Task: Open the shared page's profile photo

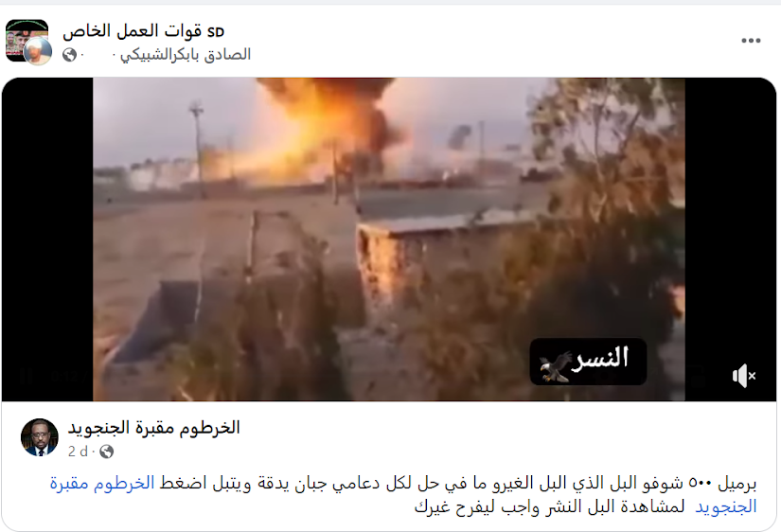Action: [x=40, y=437]
